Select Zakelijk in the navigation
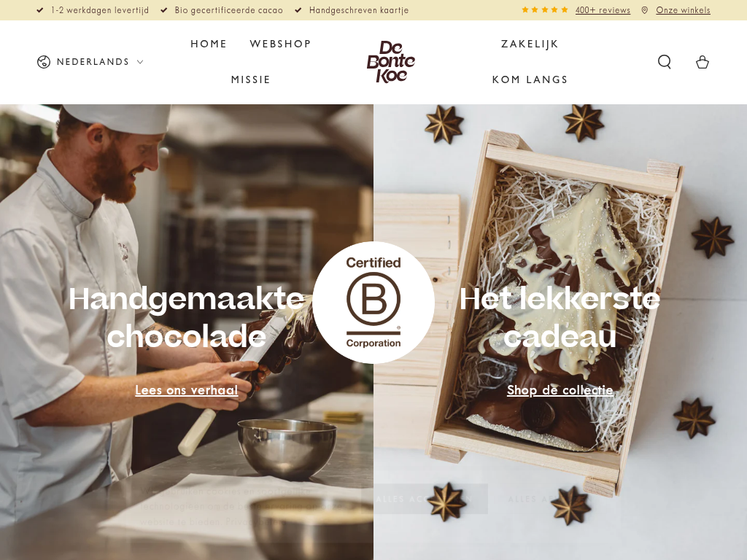The image size is (747, 560). [x=530, y=44]
